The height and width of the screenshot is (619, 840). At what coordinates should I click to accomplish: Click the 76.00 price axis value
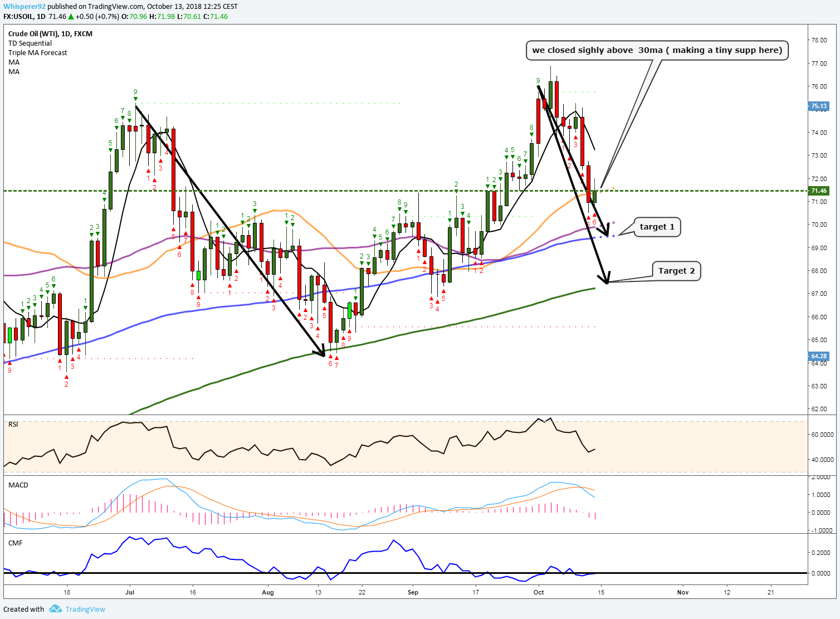(819, 86)
